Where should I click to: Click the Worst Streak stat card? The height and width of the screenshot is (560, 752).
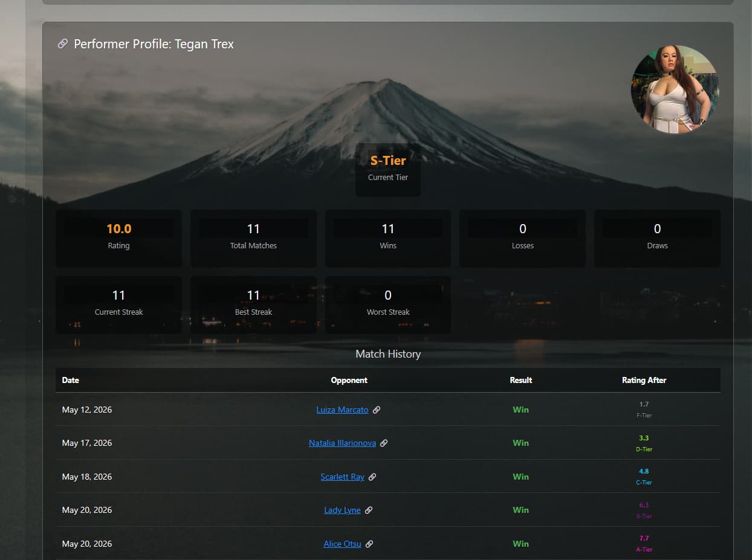[x=388, y=304]
